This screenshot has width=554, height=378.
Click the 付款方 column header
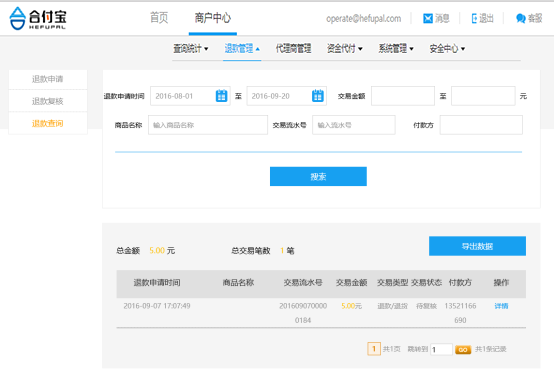point(460,283)
